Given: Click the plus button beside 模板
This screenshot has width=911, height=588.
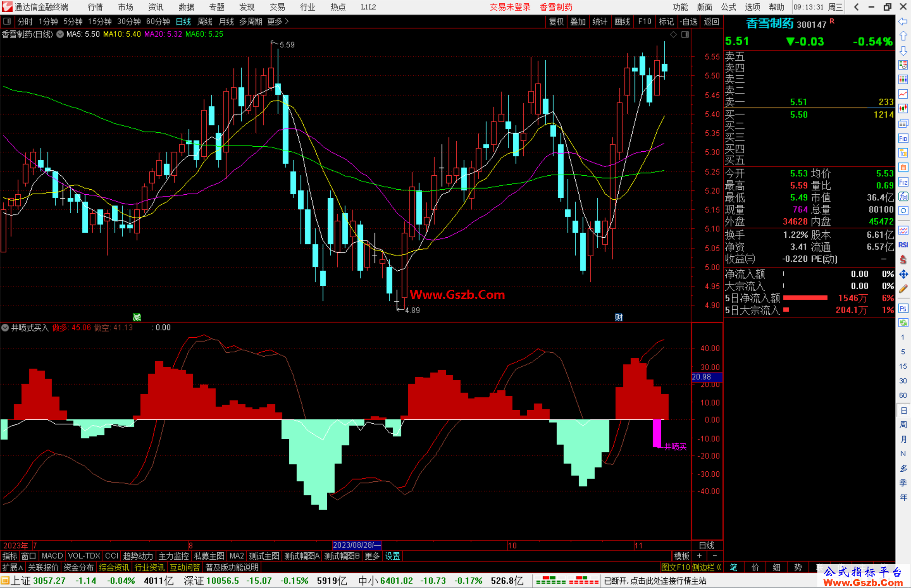Looking at the screenshot, I should pyautogui.click(x=700, y=556).
